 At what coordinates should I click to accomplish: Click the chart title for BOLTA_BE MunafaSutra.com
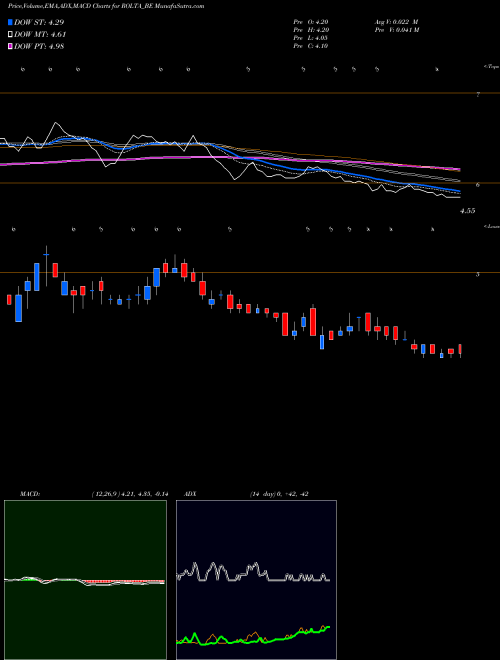(106, 6)
